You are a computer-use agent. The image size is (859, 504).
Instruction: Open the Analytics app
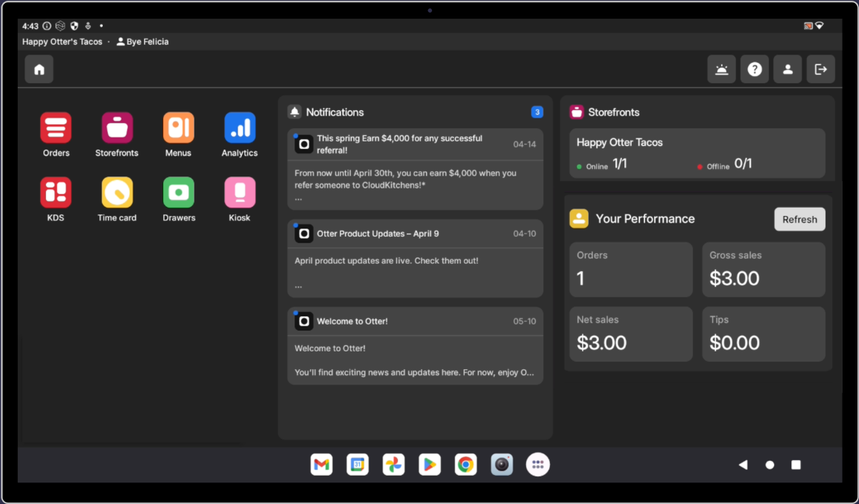coord(239,128)
